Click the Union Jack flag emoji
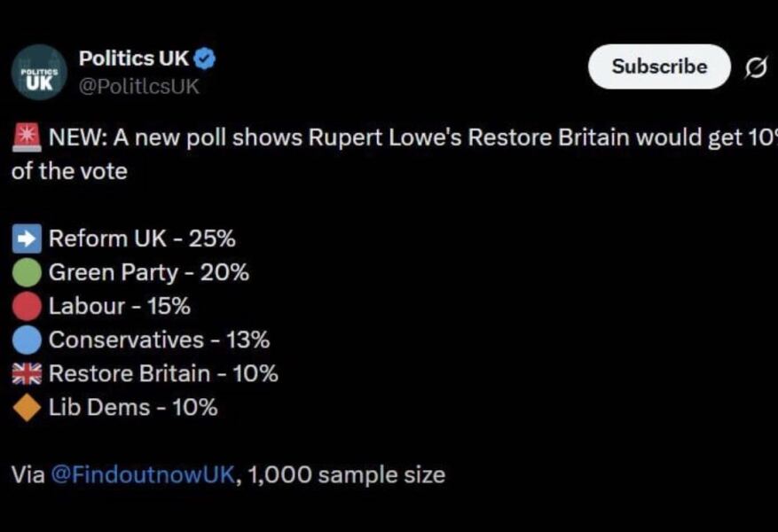Viewport: 778px width, 532px height. (28, 374)
